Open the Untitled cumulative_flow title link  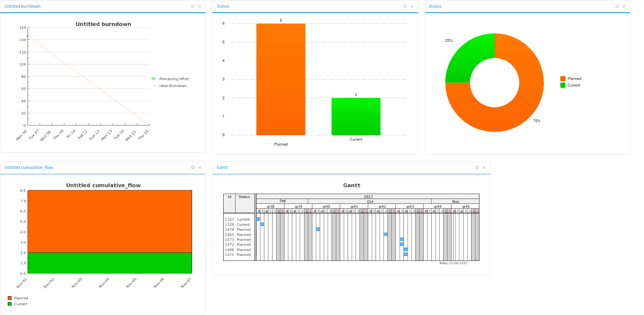(x=29, y=167)
